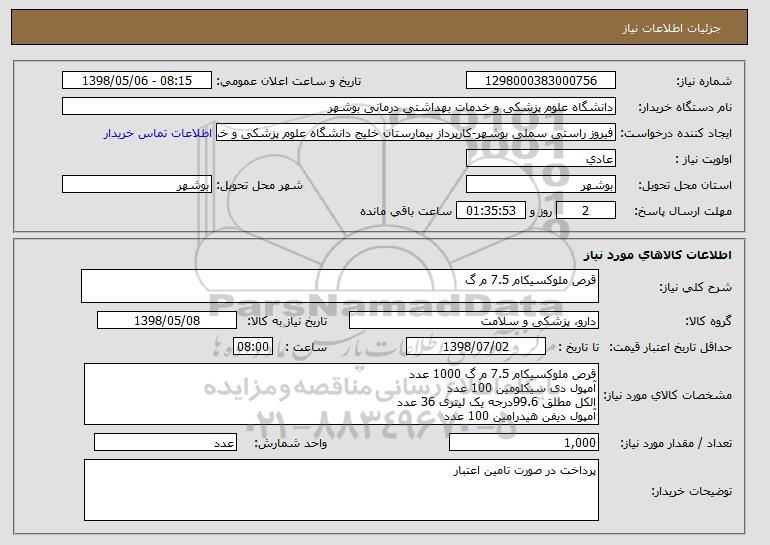The image size is (770, 545).
Task: Click the label گروه کالا
Action: pos(709,322)
